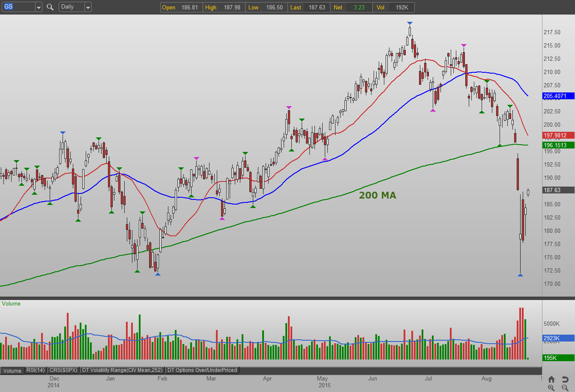
Task: Click the 200 MA chart annotation
Action: tap(377, 195)
